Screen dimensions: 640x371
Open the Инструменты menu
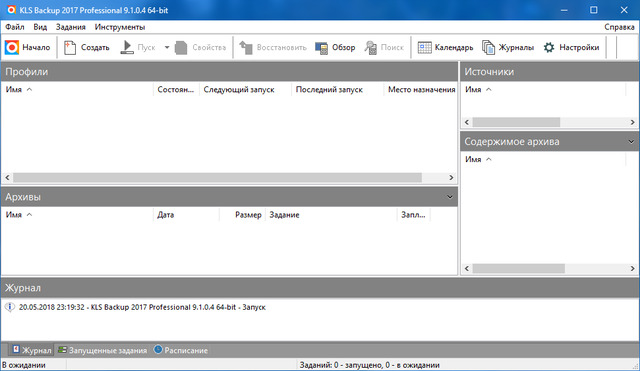pos(120,27)
